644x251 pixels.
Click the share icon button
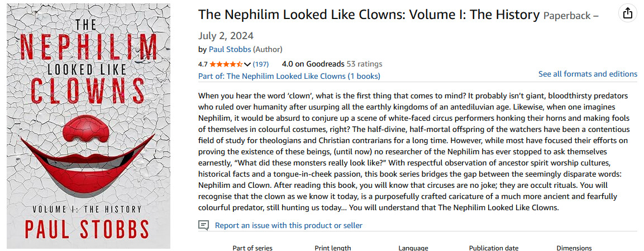pyautogui.click(x=628, y=13)
